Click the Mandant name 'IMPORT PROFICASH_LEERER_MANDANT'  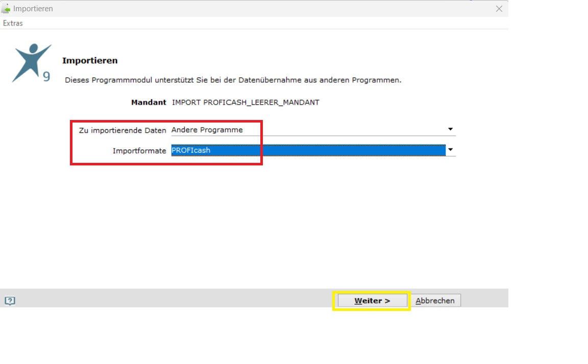246,103
